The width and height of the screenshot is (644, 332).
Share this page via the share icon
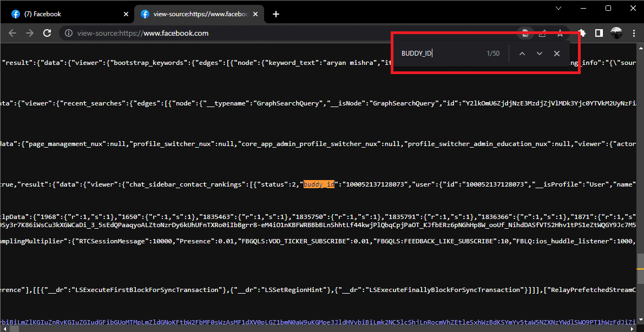coord(543,33)
